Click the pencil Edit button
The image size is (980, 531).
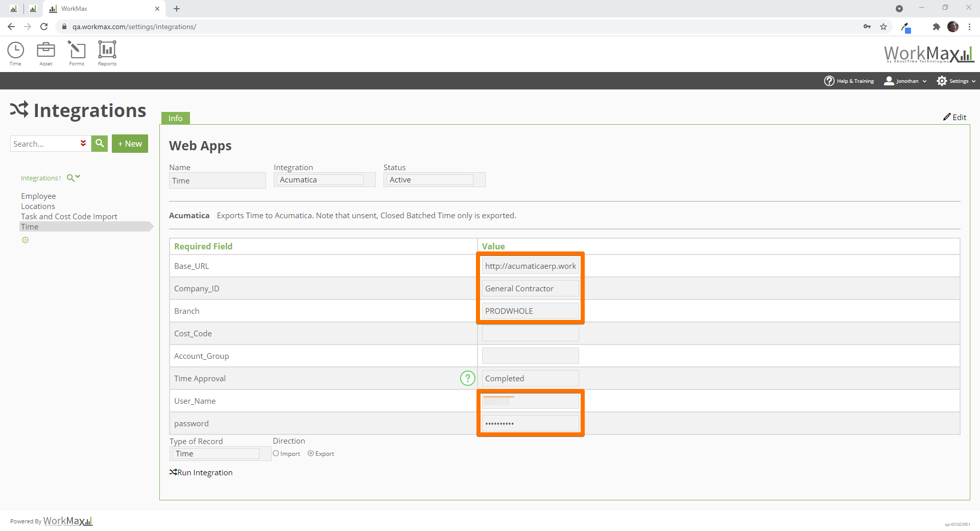coord(954,117)
